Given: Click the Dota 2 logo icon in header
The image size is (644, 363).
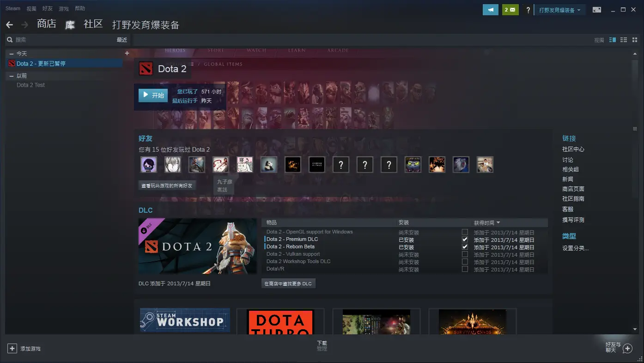Looking at the screenshot, I should pyautogui.click(x=146, y=69).
